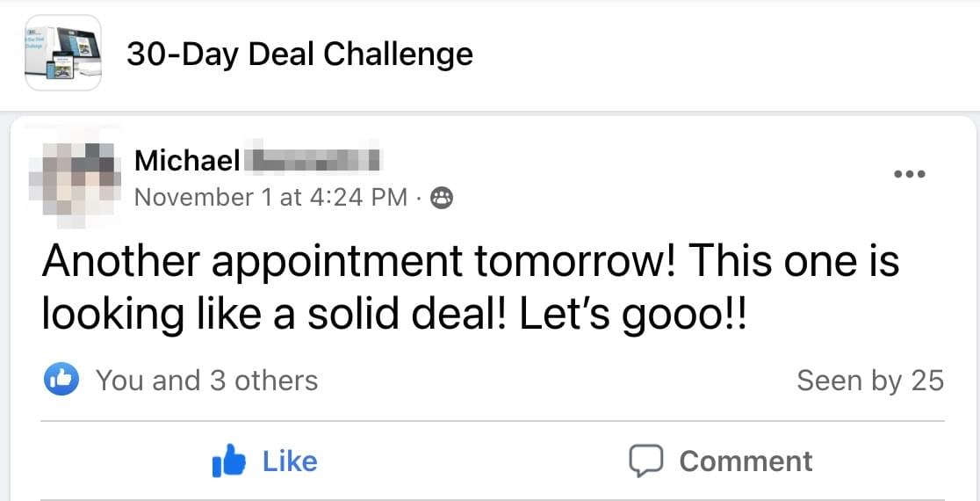The height and width of the screenshot is (501, 980).
Task: Click the blue thumbs-up reaction badge
Action: coord(61,380)
